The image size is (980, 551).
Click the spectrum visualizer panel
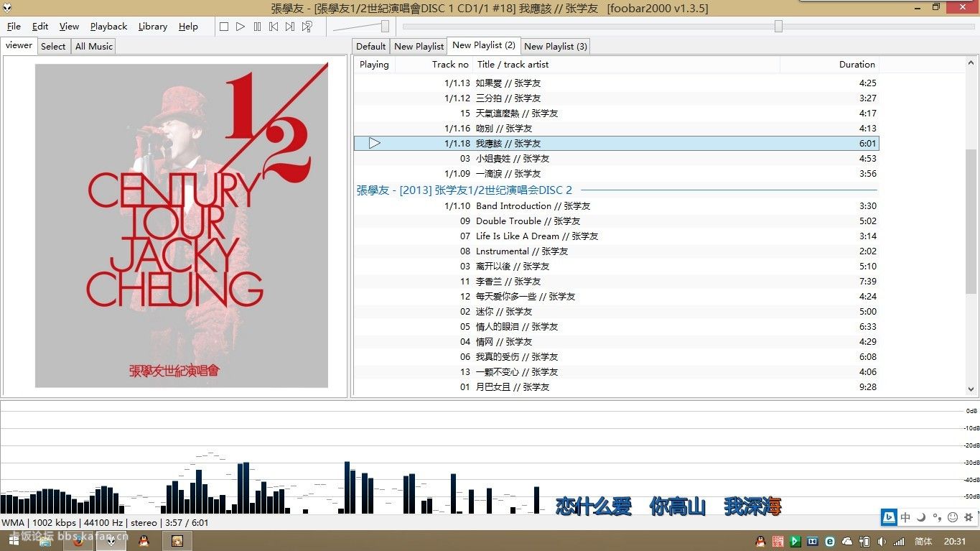(490, 458)
